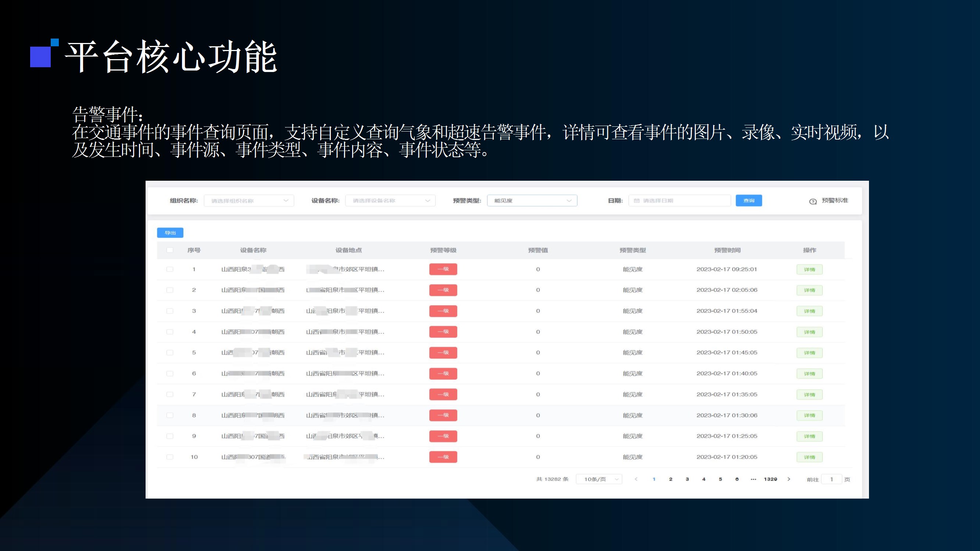Image resolution: width=980 pixels, height=551 pixels.
Task: Click 一级 red level badge in row 5
Action: (443, 353)
